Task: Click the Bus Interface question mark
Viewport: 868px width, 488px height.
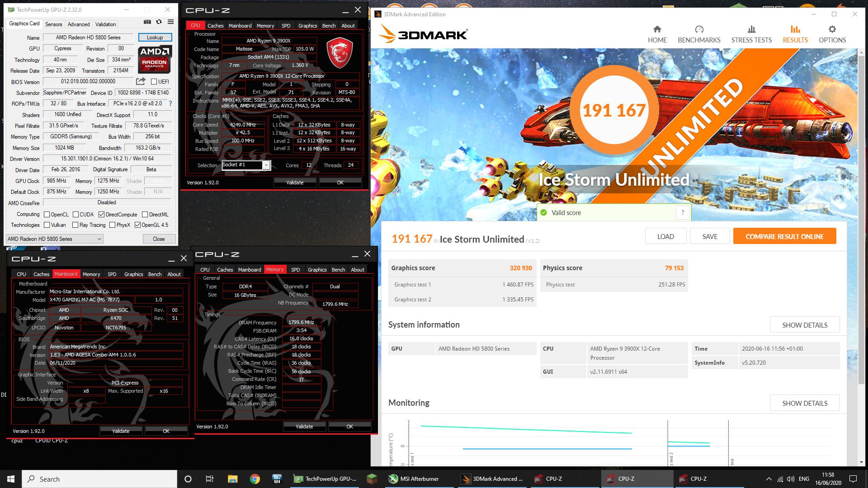Action: 170,103
